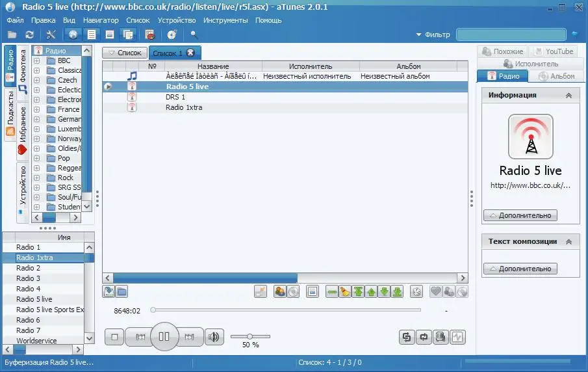Viewport: 588px width, 372px height.
Task: Toggle repeat mode button
Action: (x=424, y=337)
